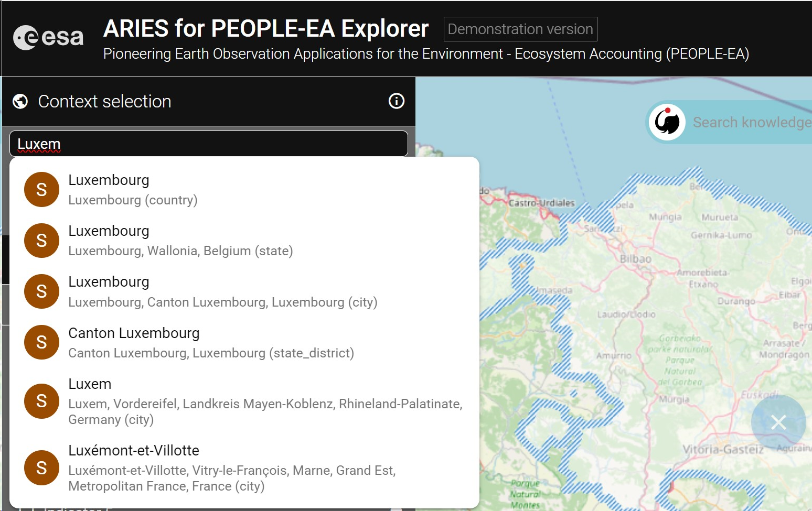Screen dimensions: 812x511
Task: Select Luxem, Vordereifel, Germany suggestion
Action: pyautogui.click(x=244, y=401)
